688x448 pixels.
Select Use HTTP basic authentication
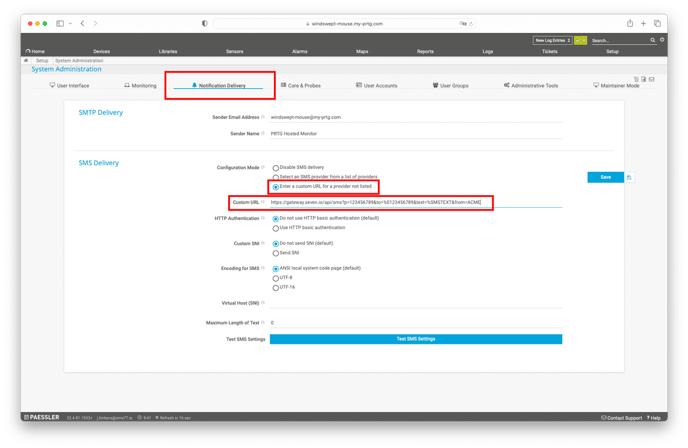coord(276,228)
